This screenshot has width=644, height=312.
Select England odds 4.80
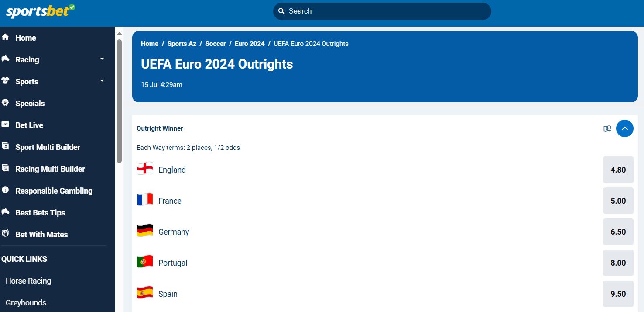(618, 170)
